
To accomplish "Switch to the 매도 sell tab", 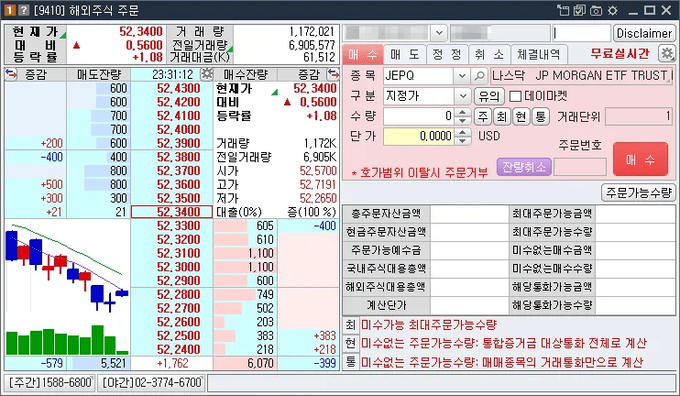I will click(404, 54).
